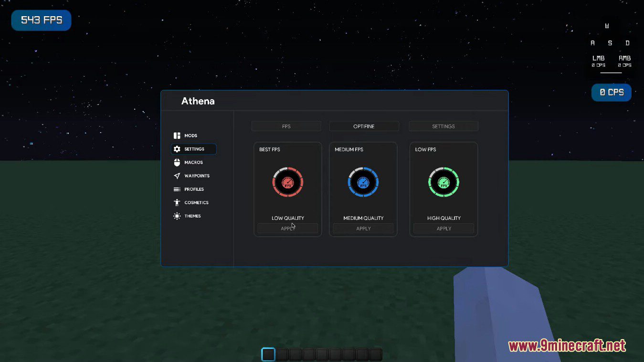Click the Waypoints arrow icon

[177, 176]
